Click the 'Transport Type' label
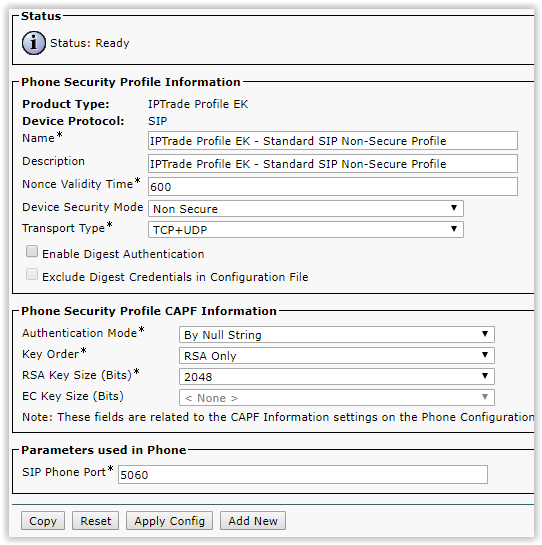The width and height of the screenshot is (542, 545). 63,228
